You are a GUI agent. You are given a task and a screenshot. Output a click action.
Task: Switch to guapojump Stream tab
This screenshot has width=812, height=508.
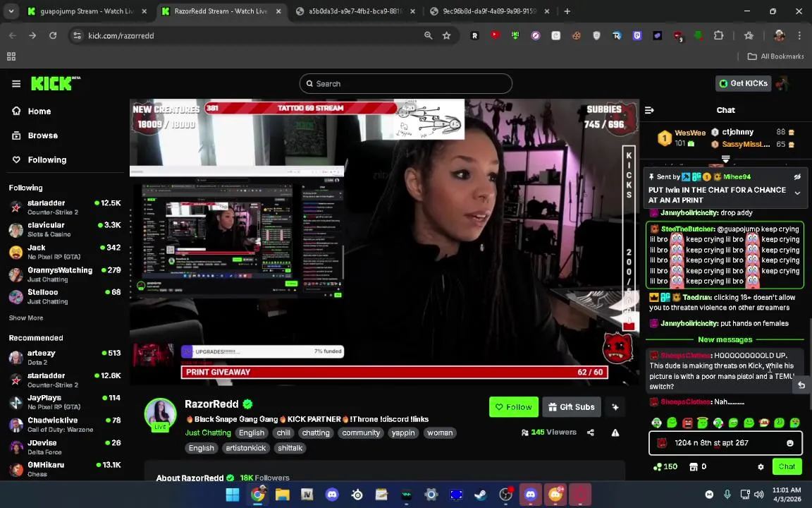tap(87, 11)
